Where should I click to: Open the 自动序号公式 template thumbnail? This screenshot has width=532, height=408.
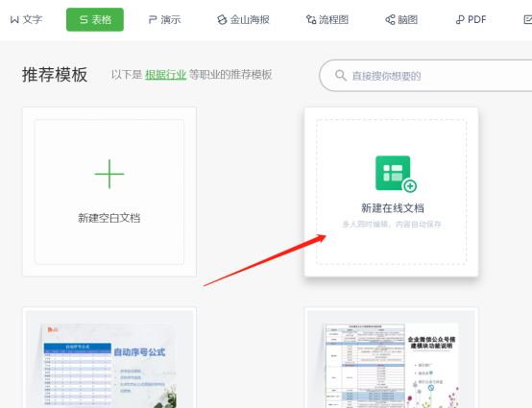pos(109,358)
